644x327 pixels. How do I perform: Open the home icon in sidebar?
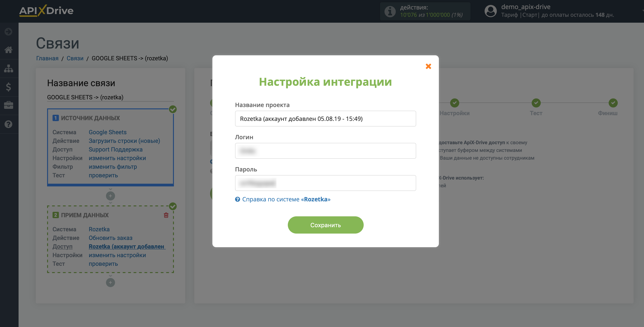(9, 50)
